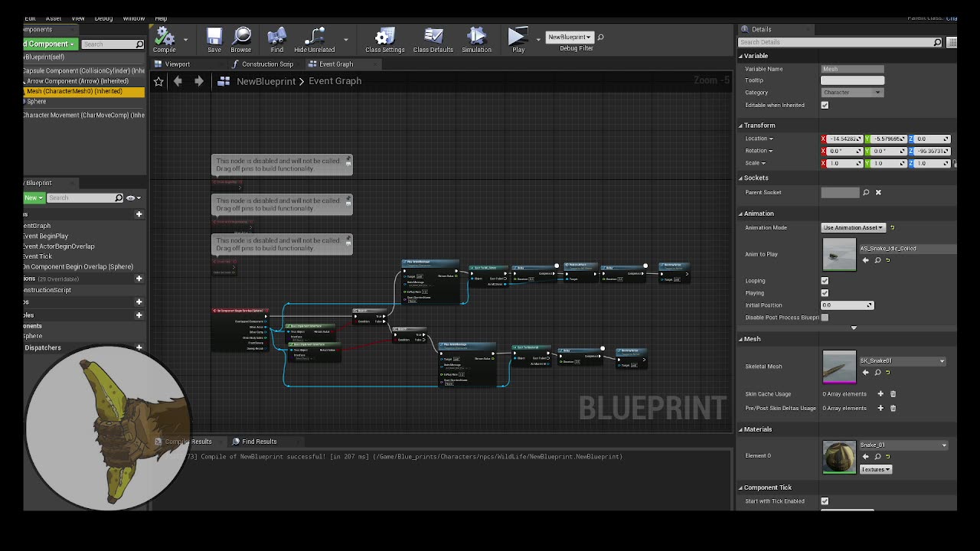The width and height of the screenshot is (980, 551).
Task: Open Find binoculars tool
Action: click(x=276, y=40)
